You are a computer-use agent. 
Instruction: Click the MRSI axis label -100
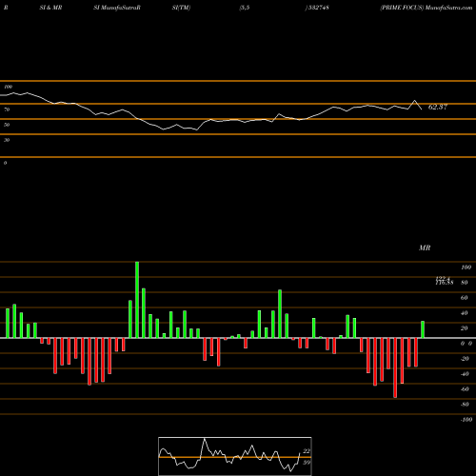466,420
